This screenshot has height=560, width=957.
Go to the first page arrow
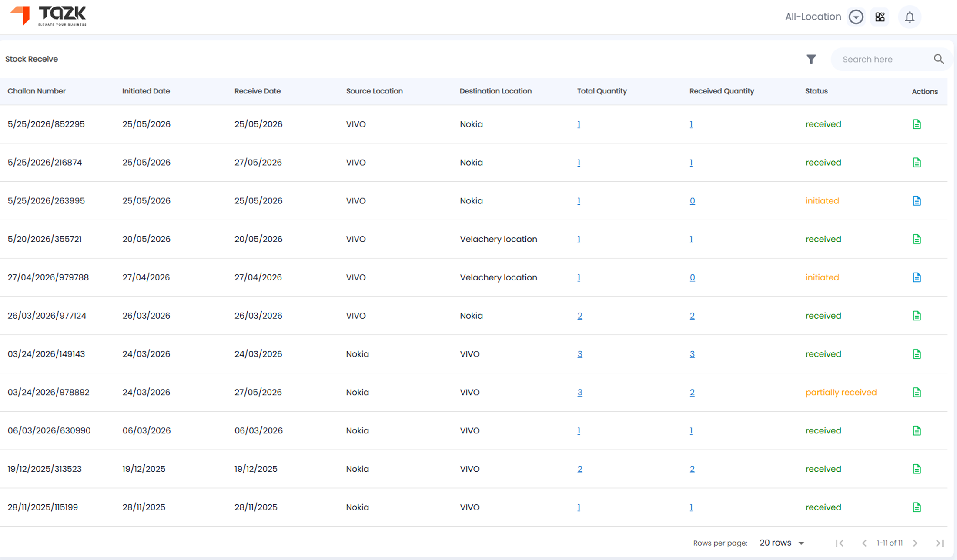(840, 543)
